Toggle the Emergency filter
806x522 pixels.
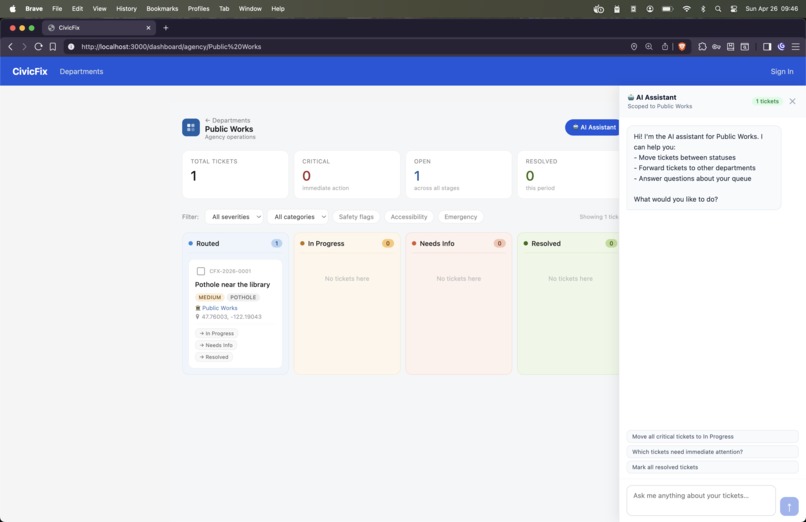(x=461, y=217)
